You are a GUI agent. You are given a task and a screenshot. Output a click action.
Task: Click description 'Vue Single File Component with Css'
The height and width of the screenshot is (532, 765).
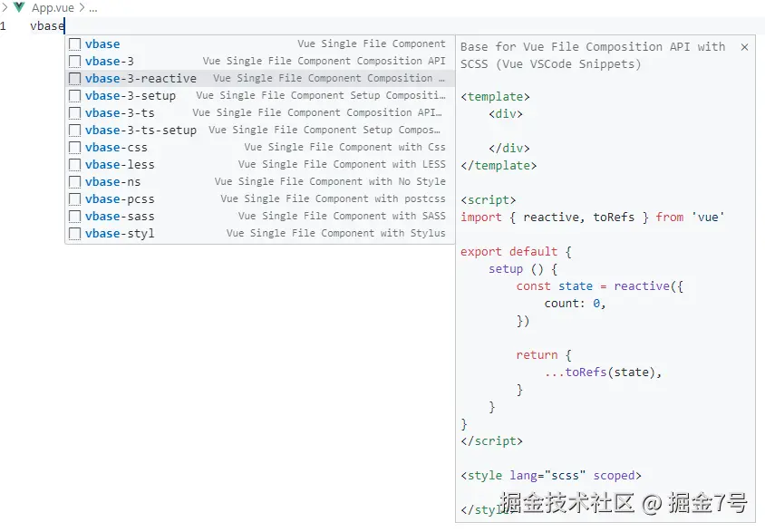point(344,147)
